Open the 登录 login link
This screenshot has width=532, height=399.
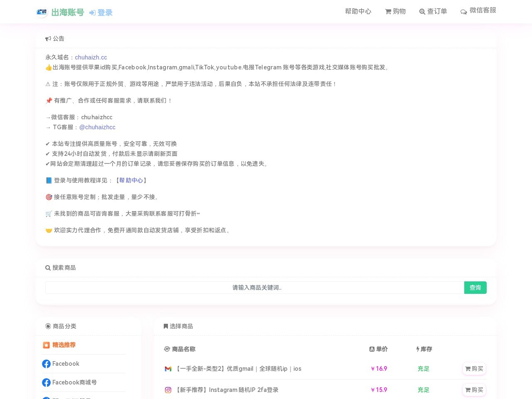(x=101, y=13)
